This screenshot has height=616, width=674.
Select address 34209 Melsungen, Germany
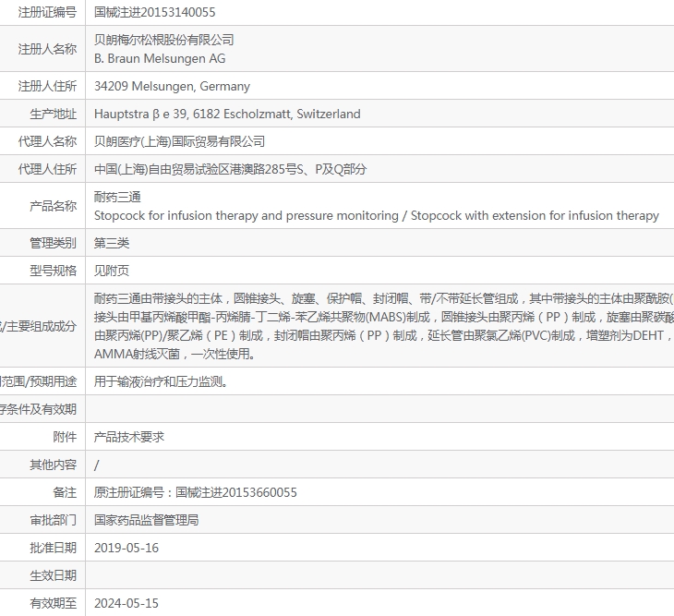click(x=172, y=87)
